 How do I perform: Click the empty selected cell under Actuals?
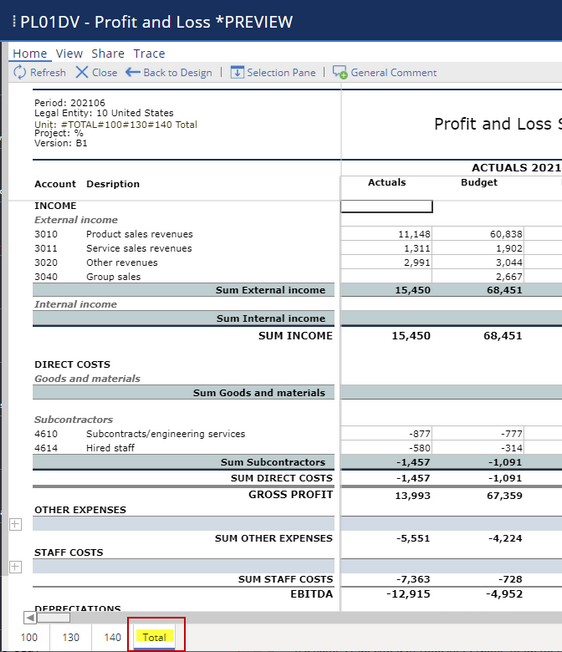click(386, 207)
